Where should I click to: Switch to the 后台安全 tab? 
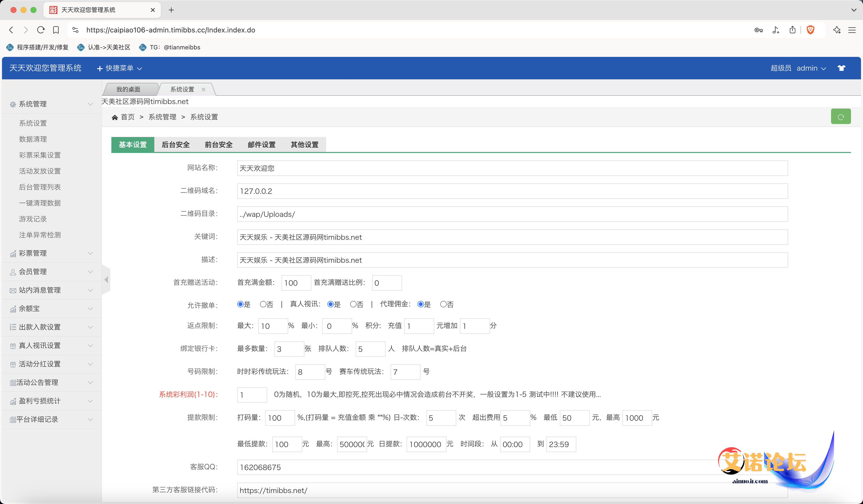[176, 145]
